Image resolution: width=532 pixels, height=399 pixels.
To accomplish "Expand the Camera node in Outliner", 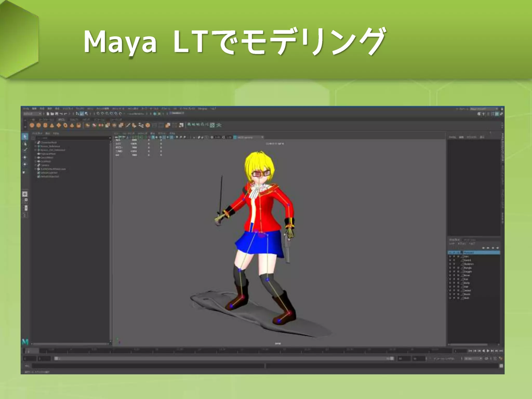I will (x=36, y=165).
